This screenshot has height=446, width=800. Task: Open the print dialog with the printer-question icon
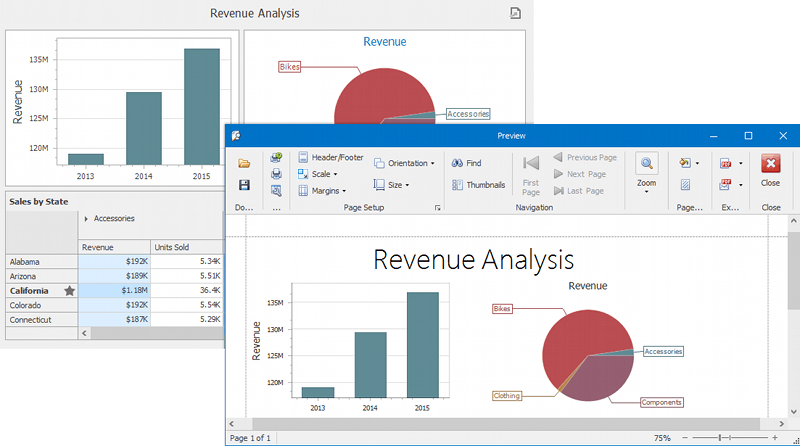276,158
